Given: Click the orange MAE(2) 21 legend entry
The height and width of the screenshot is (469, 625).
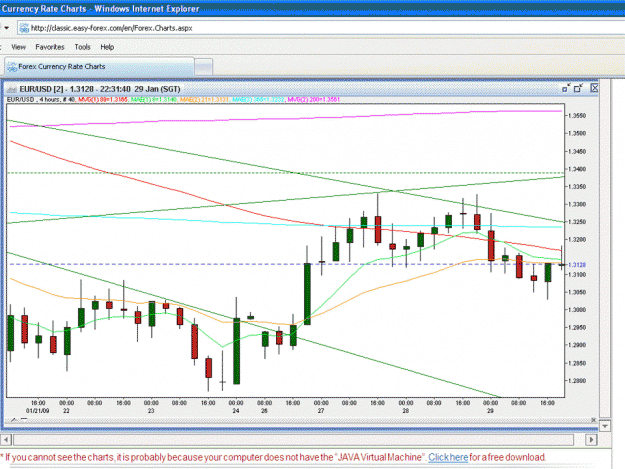Looking at the screenshot, I should coord(204,99).
